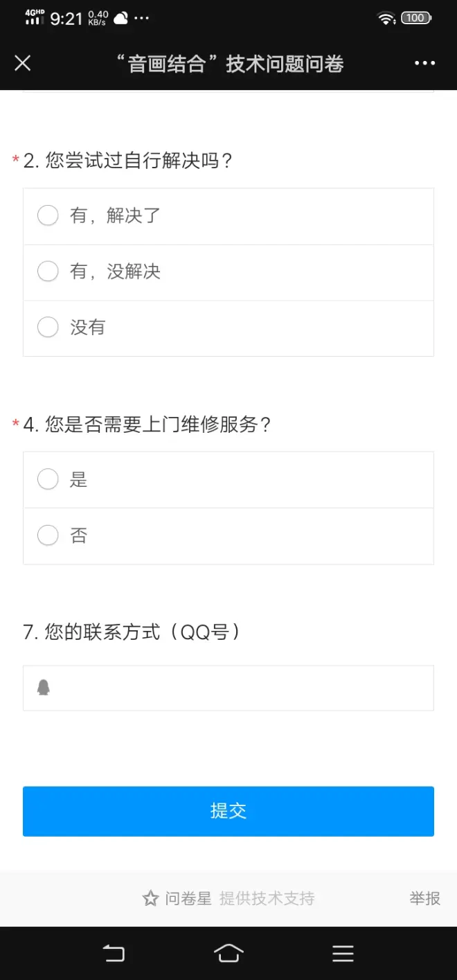
Task: Select 否 for on-site repair service
Action: pos(48,535)
